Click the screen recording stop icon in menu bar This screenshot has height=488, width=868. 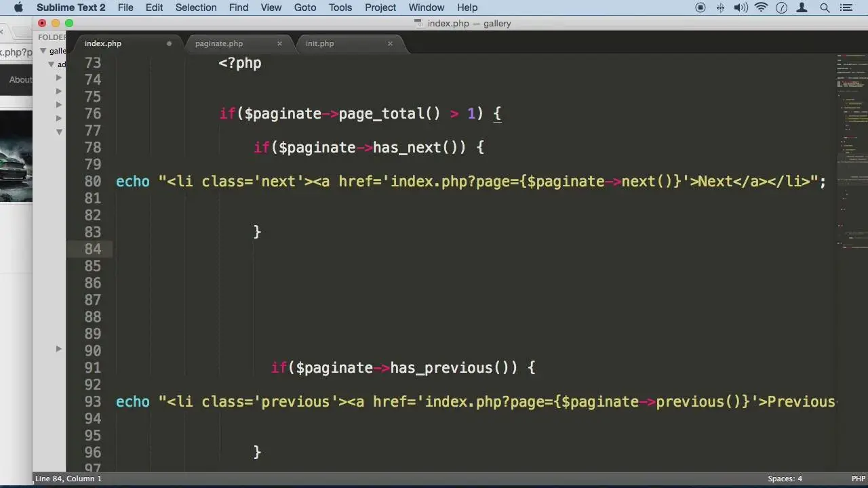(x=701, y=7)
